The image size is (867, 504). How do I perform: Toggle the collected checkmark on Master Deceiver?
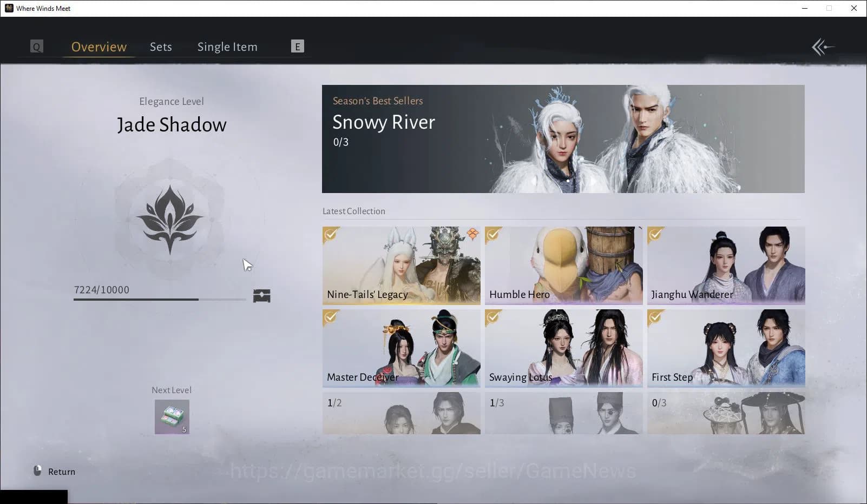[x=331, y=317]
